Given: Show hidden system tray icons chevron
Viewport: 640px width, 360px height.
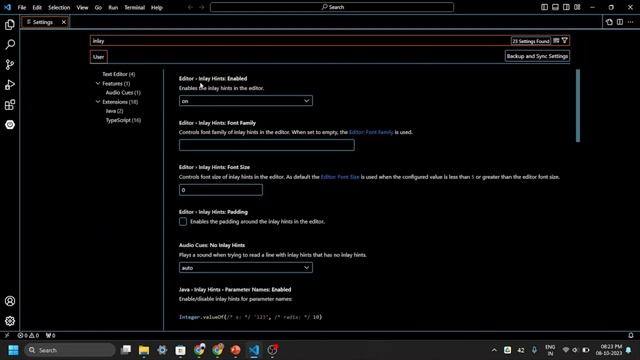Looking at the screenshot, I should (494, 350).
